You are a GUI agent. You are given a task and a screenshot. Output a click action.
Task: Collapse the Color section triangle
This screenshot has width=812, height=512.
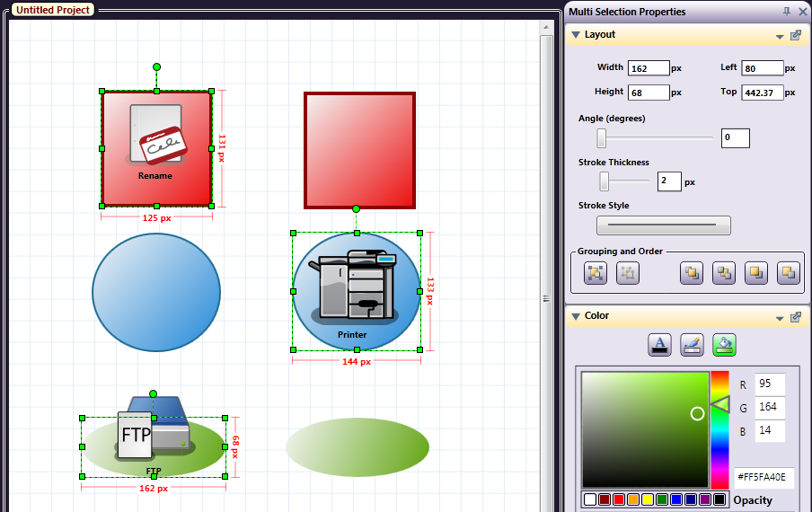pos(575,316)
